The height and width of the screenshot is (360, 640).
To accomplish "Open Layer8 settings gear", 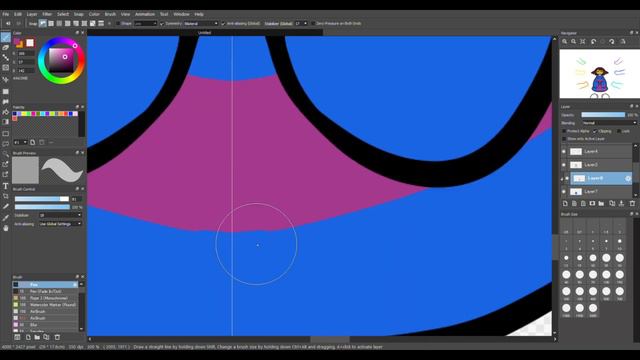I will pos(628,178).
